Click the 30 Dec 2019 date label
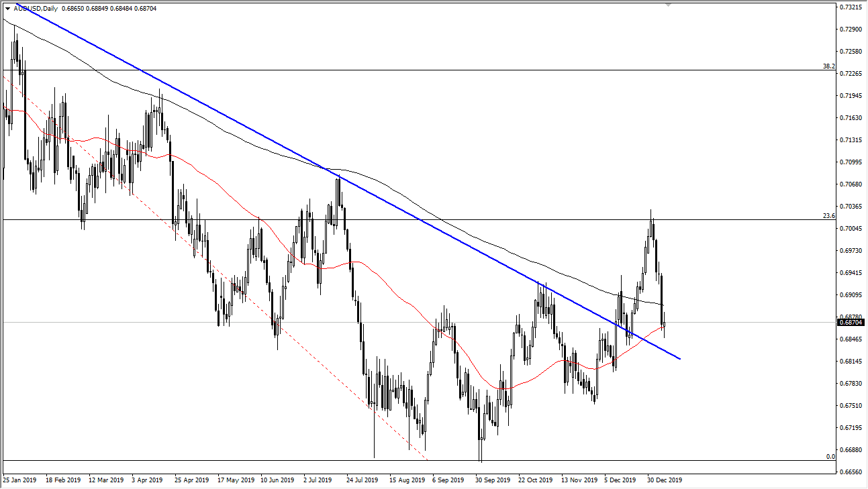The height and width of the screenshot is (489, 868). (663, 480)
